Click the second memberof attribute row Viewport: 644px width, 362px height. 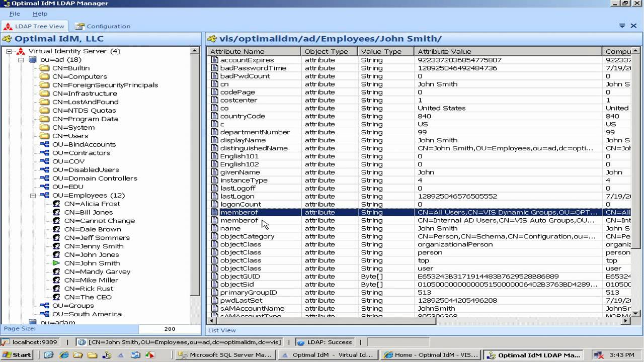[x=419, y=221]
